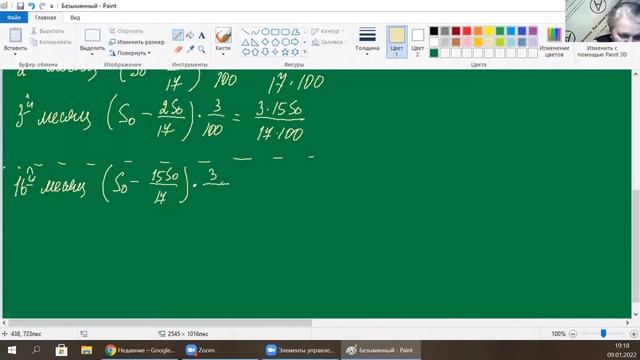Select the Magnifier tool

(x=202, y=49)
